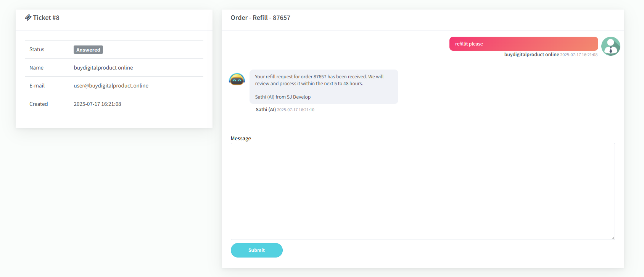
Task: Click the AI refill request reply bubble
Action: coord(324,87)
